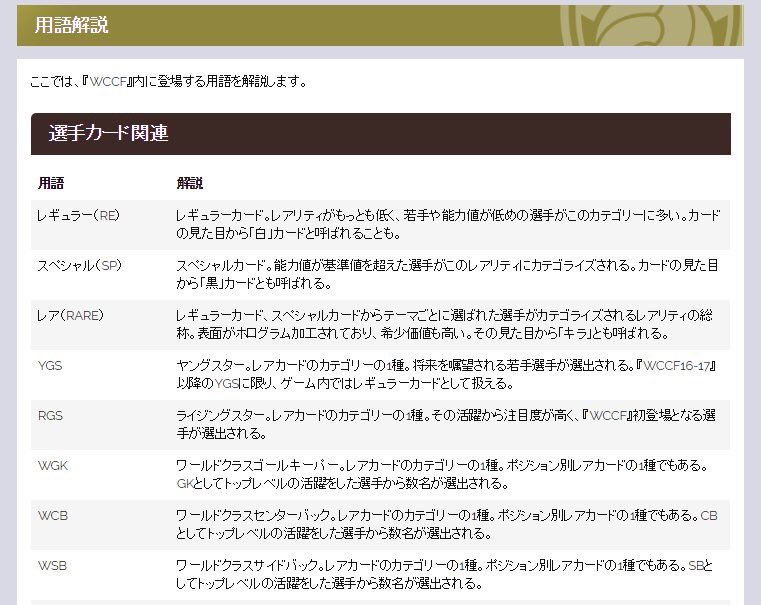Select the ワールドクラスゴールキーパー description text

point(443,474)
